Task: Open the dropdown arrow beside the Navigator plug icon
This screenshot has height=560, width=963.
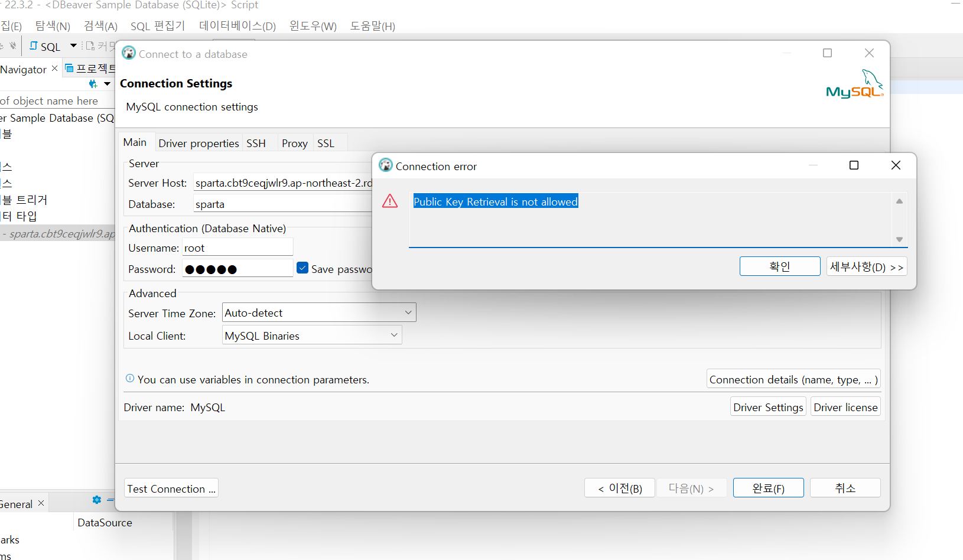Action: 107,84
